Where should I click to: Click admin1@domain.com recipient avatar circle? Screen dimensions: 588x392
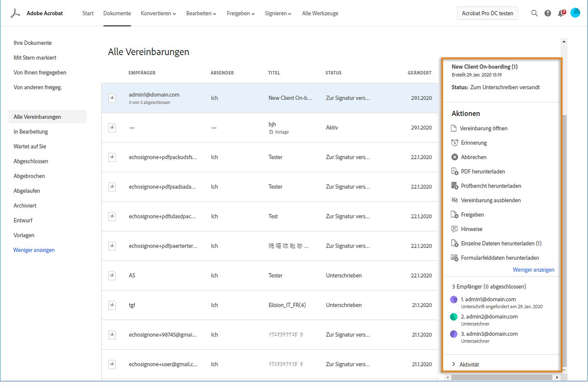pos(454,300)
